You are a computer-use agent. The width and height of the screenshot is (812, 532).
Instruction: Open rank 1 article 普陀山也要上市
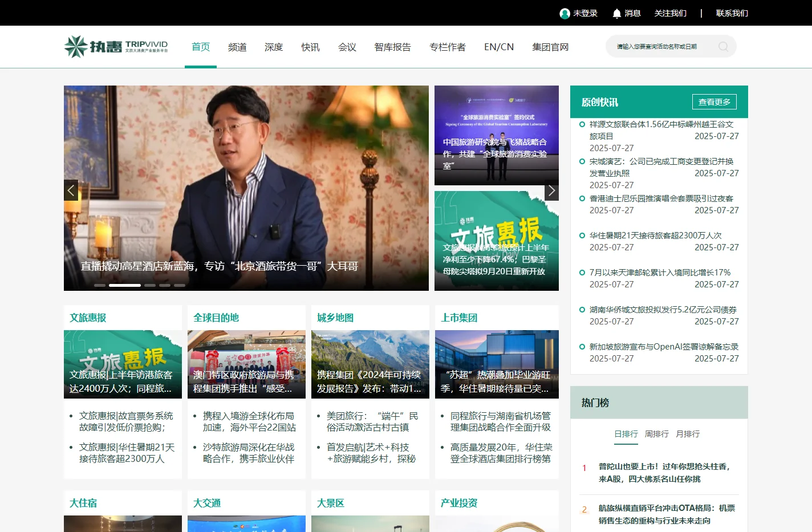coord(664,473)
